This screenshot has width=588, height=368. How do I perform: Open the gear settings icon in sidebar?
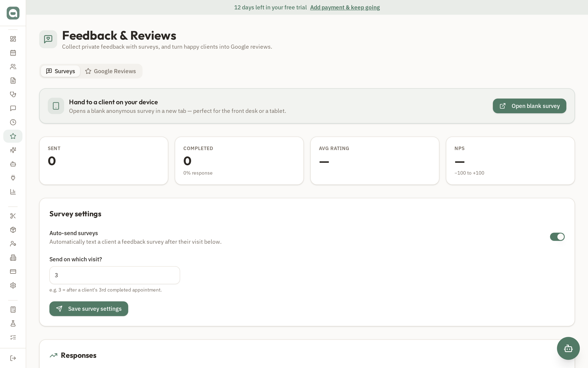pos(13,285)
